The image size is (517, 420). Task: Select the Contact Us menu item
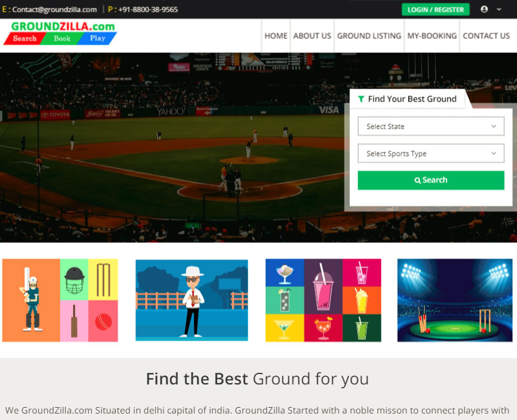[486, 36]
